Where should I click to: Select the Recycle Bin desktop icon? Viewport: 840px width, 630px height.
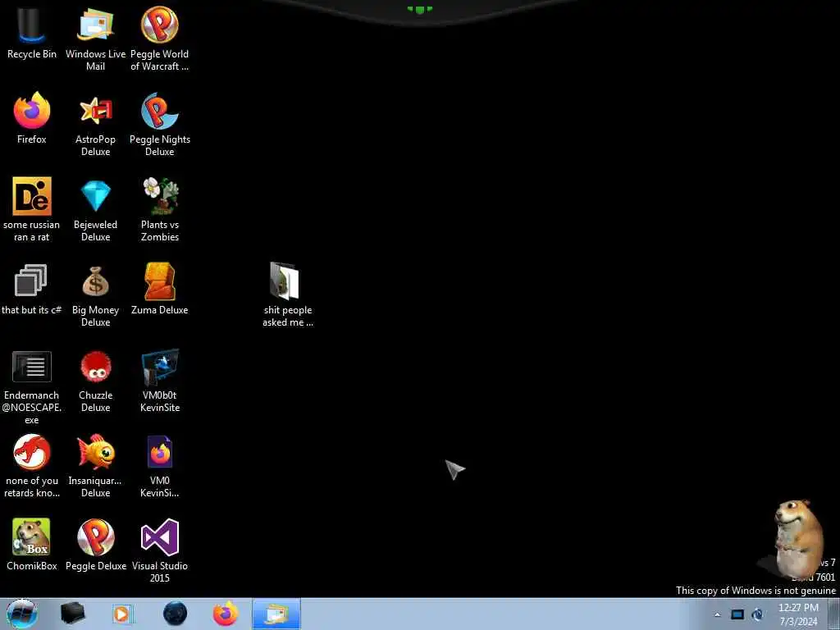coord(32,30)
